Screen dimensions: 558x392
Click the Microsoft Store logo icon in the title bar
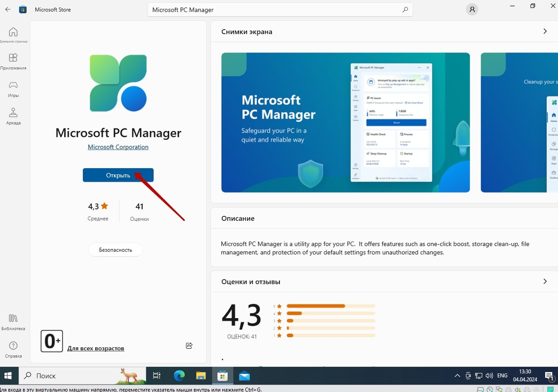pos(23,9)
